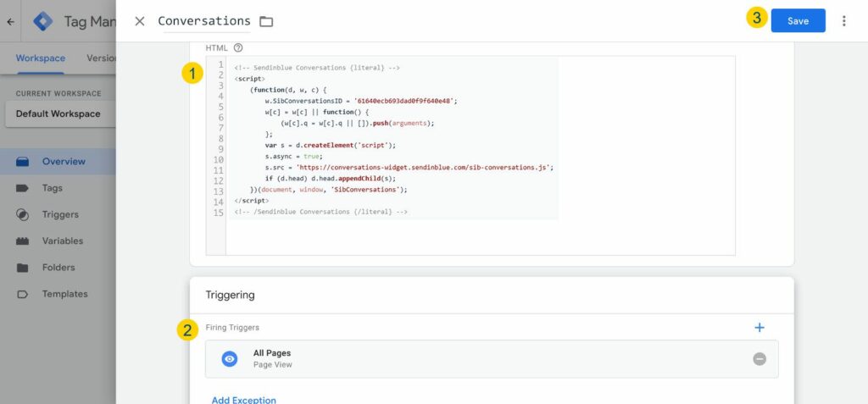This screenshot has height=404, width=868.
Task: Click the Firing Triggers label
Action: [232, 328]
